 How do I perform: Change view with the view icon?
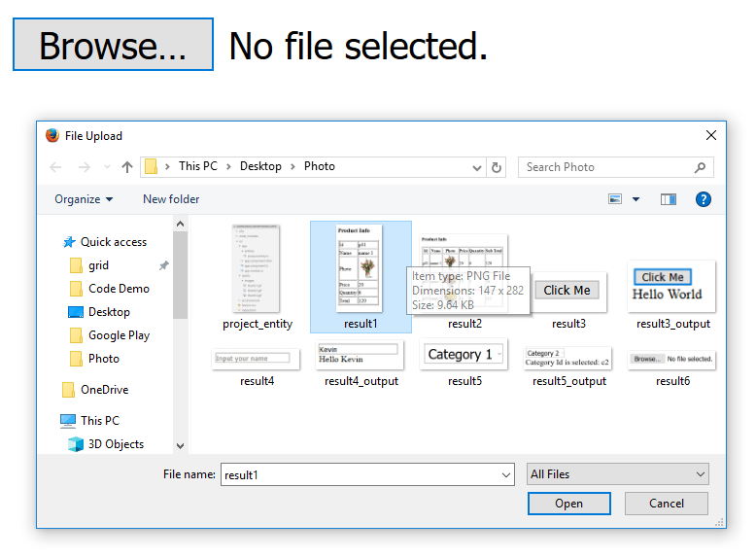pyautogui.click(x=615, y=199)
